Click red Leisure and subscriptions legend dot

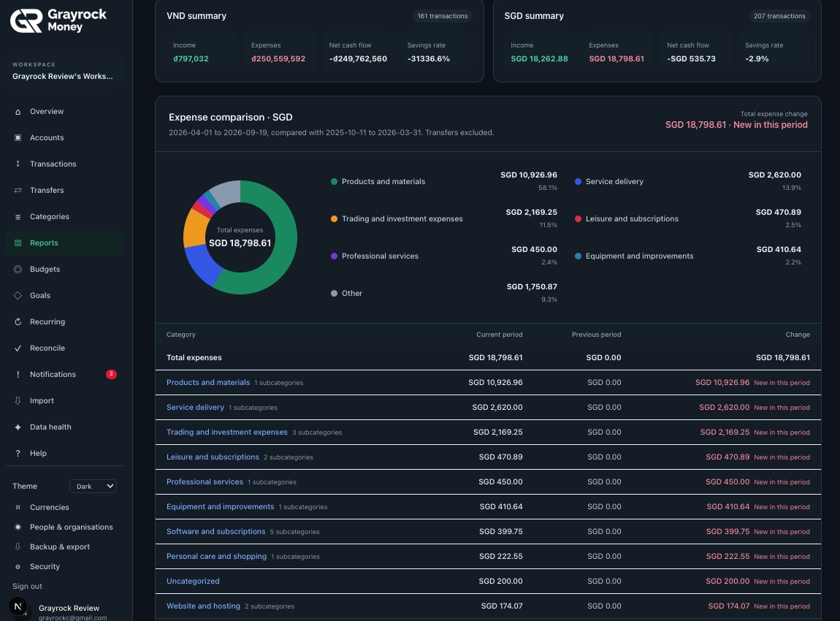[x=578, y=218]
